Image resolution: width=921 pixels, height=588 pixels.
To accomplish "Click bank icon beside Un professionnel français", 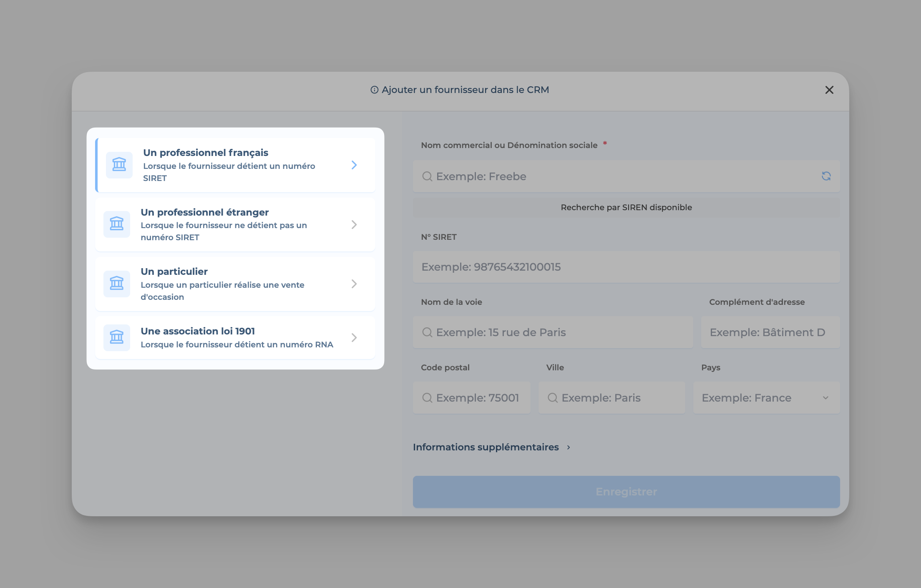I will pyautogui.click(x=119, y=165).
